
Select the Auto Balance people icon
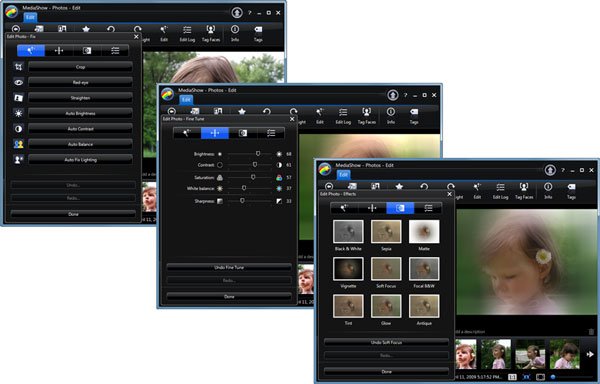18,144
